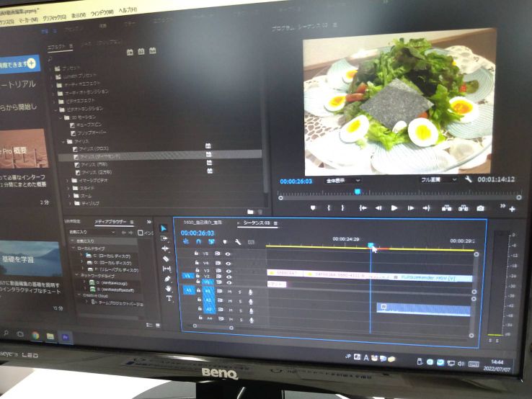Image resolution: width=532 pixels, height=399 pixels.
Task: Pick the Selection arrow tool
Action: pyautogui.click(x=164, y=228)
